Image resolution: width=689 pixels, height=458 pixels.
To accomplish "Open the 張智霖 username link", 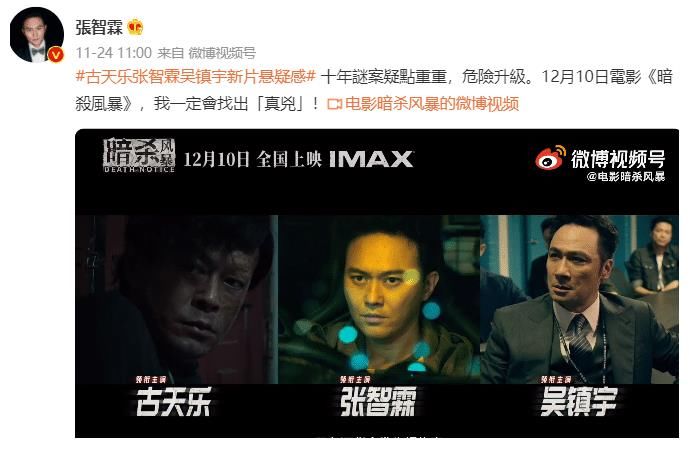I will (x=99, y=28).
